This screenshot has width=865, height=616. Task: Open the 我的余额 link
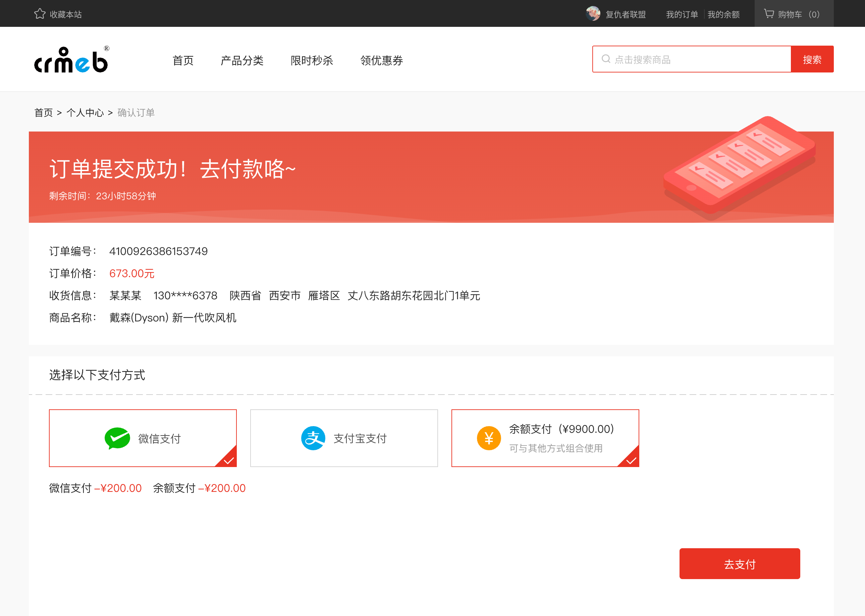(x=723, y=14)
